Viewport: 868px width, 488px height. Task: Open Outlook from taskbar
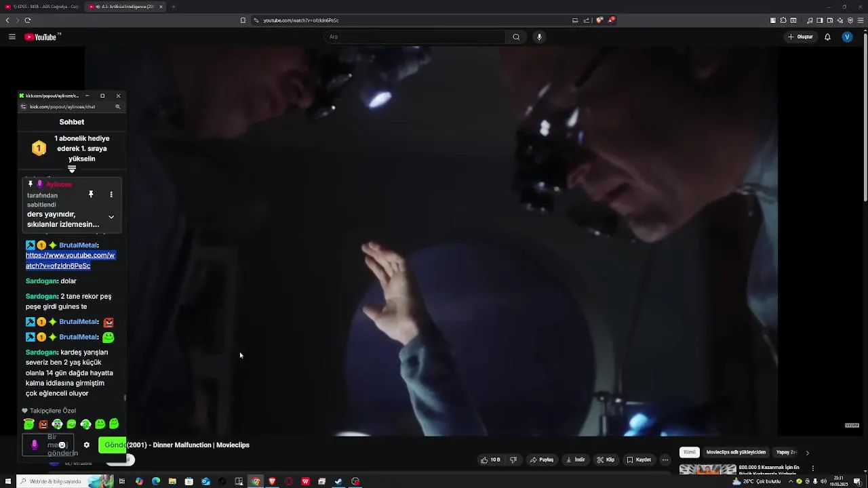pos(205,481)
